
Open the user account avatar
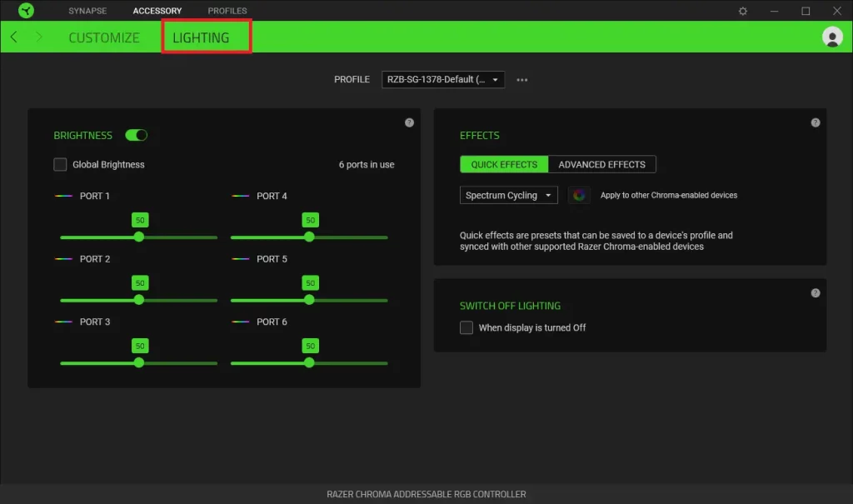(x=832, y=37)
